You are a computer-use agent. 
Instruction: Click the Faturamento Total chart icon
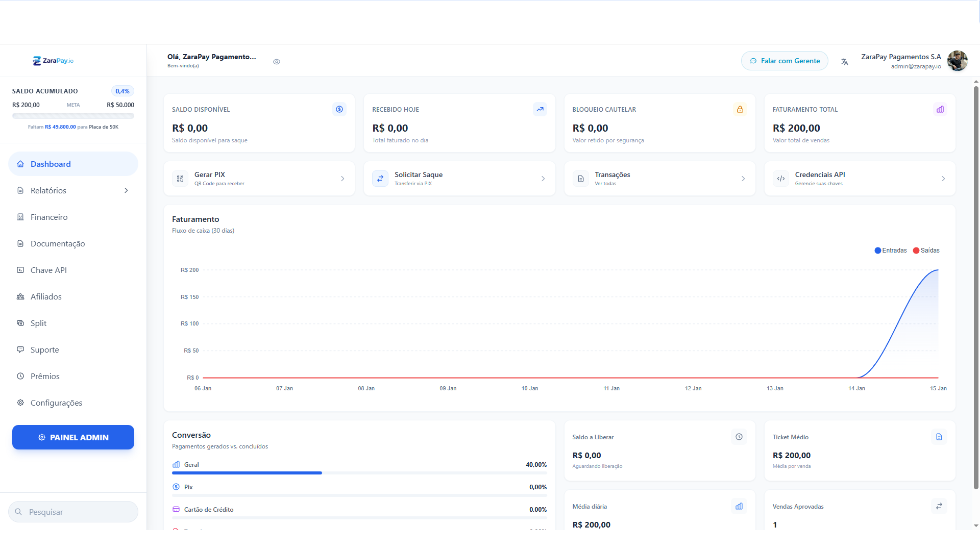click(940, 109)
